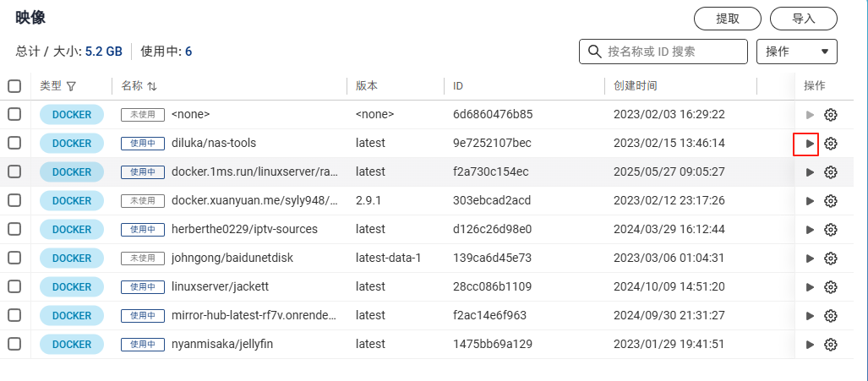Viewport: 868px width, 381px height.
Task: Tick the checkbox for johngong/baidunetdisk
Action: (14, 258)
